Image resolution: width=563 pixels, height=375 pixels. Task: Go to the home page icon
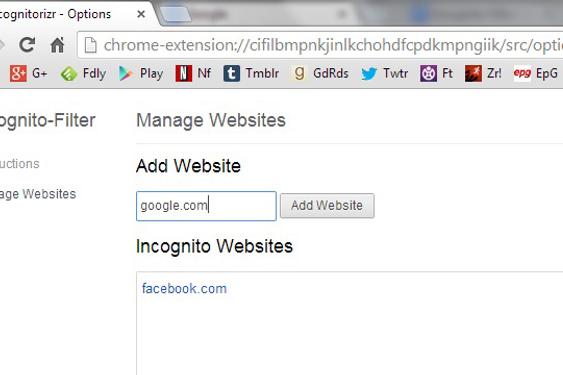tap(57, 45)
